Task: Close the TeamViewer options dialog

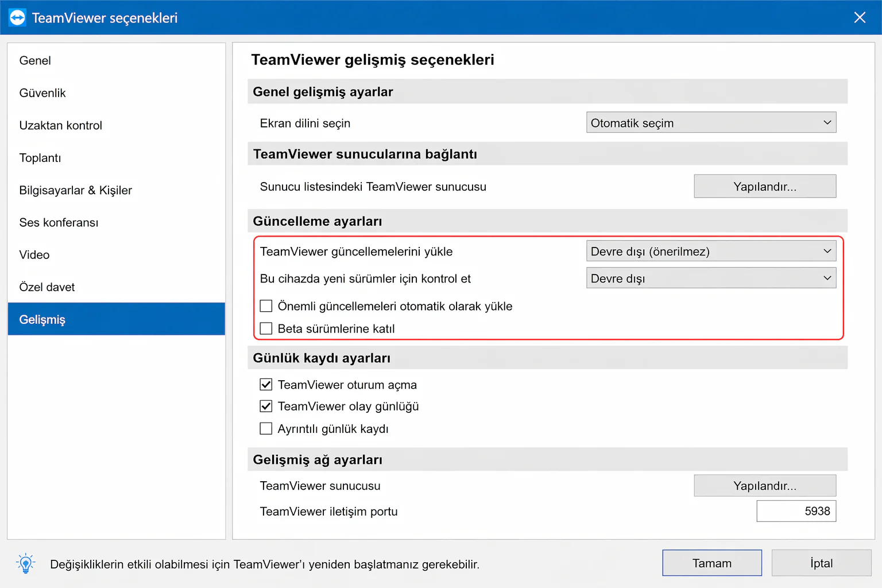Action: (x=860, y=18)
